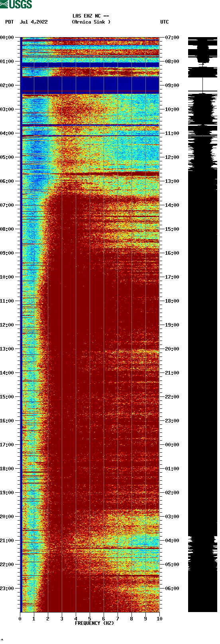Click the 23:00 UTC time label
The width and height of the screenshot is (220, 644).
pyautogui.click(x=172, y=421)
